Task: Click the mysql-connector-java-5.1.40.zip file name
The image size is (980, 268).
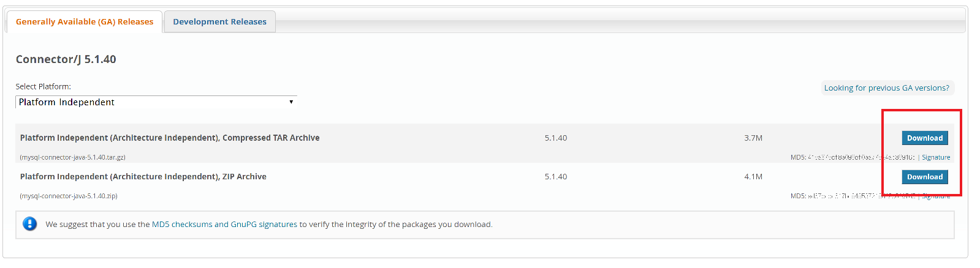Action: point(68,196)
